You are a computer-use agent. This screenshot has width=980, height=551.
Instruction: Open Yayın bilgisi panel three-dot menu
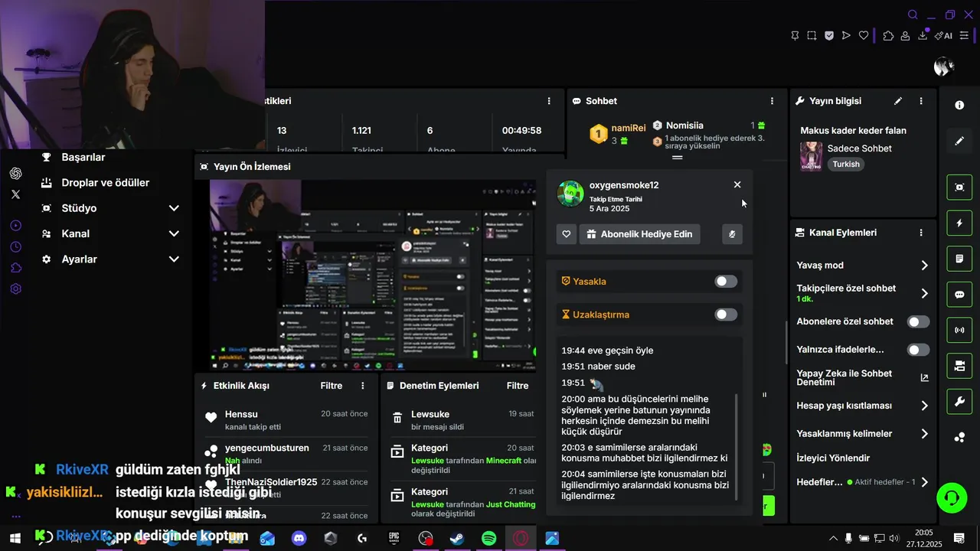pos(921,101)
